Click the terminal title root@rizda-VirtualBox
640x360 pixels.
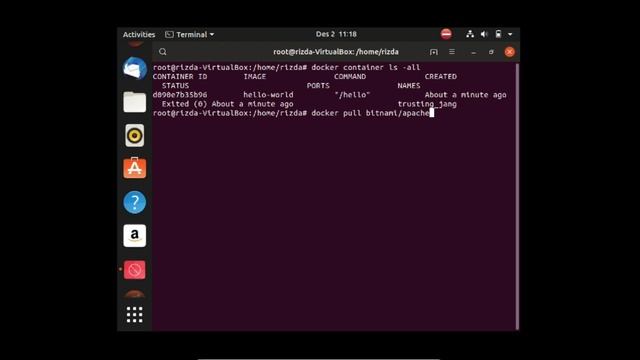pos(336,52)
